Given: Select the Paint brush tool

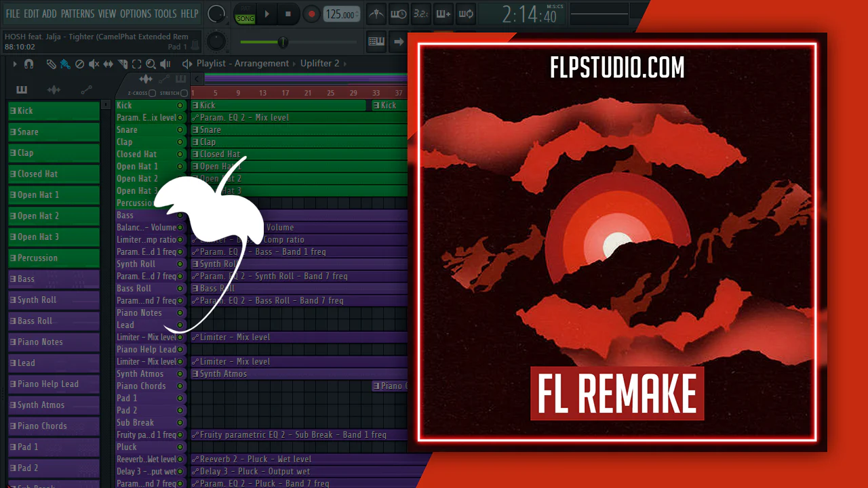Looking at the screenshot, I should (x=65, y=64).
